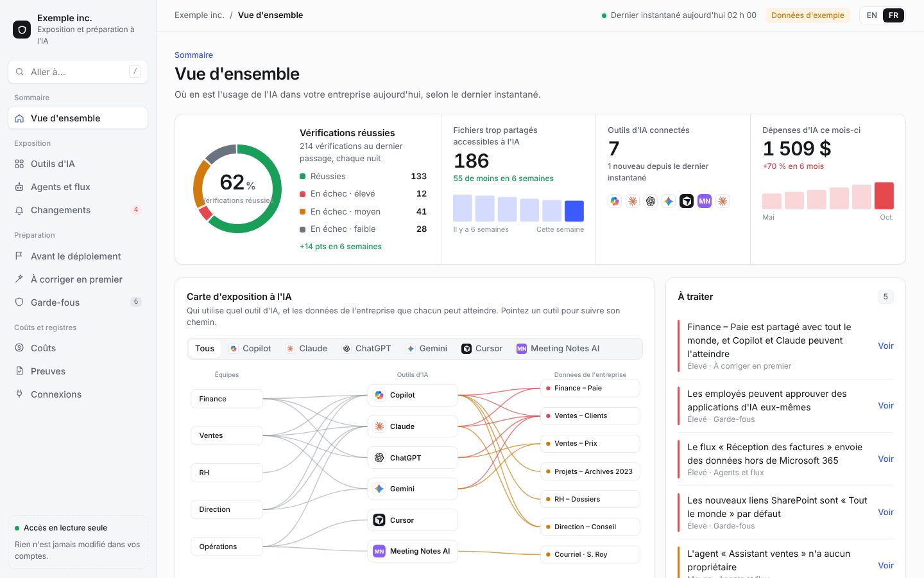Click Voir for the new SharePoint links issue

tap(886, 512)
